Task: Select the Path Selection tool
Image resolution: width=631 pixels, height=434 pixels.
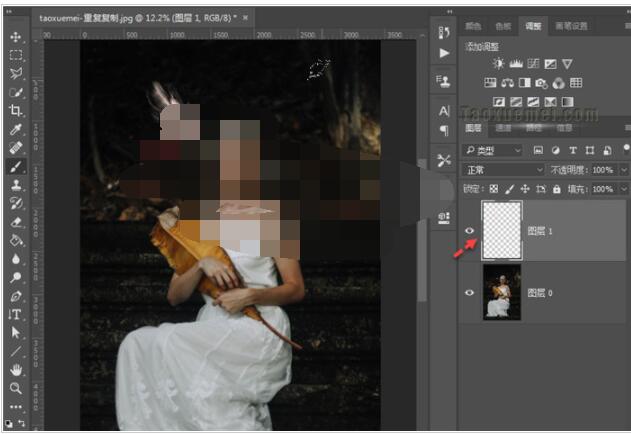Action: [16, 333]
